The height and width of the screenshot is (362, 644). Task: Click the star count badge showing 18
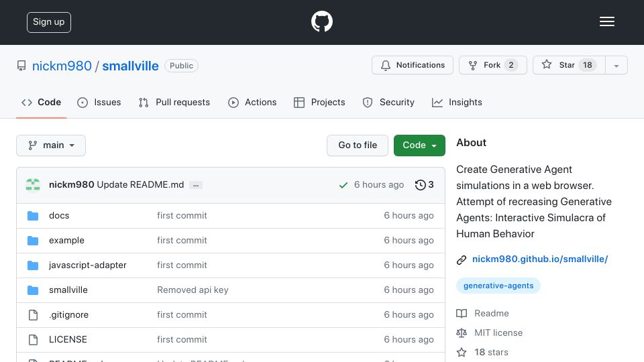coord(588,65)
